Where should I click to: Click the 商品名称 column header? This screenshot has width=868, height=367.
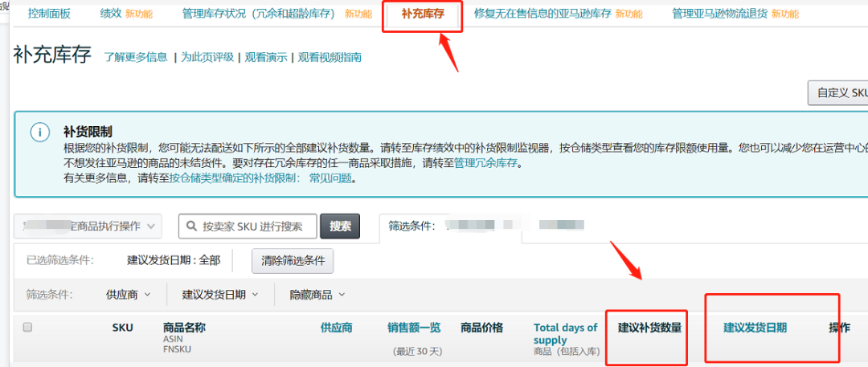point(184,328)
